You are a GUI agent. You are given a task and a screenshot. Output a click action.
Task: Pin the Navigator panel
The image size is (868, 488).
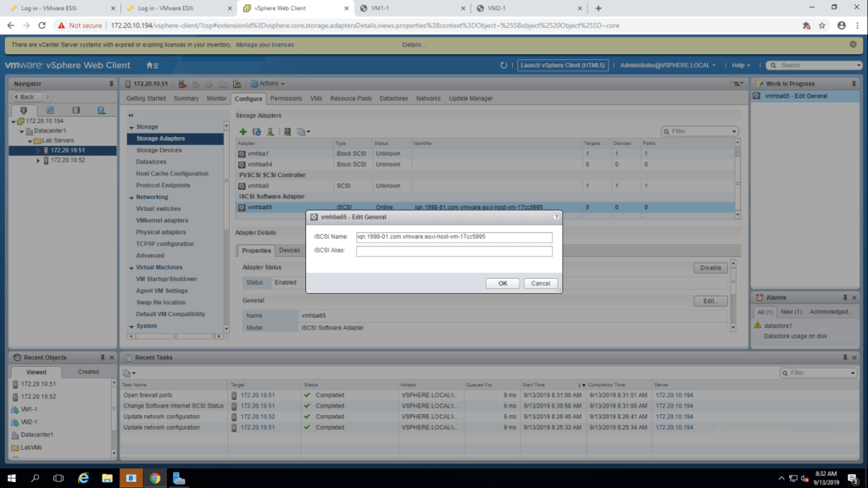(110, 84)
